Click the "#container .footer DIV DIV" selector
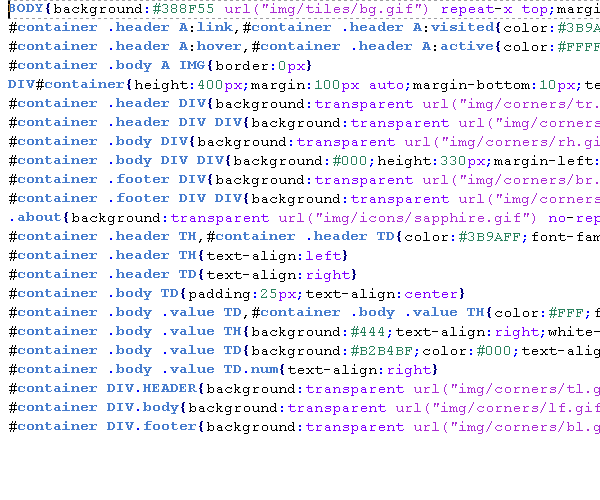600x500 pixels. pos(125,199)
